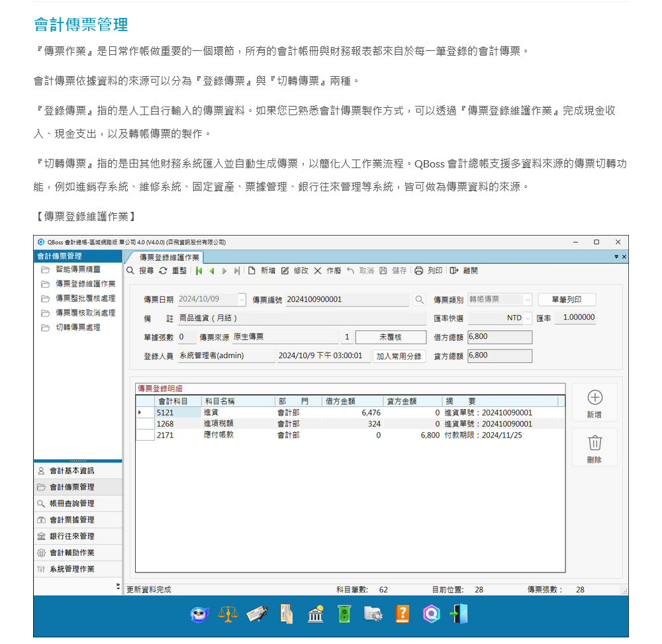Click the 加入常用分錄 button

click(x=399, y=356)
